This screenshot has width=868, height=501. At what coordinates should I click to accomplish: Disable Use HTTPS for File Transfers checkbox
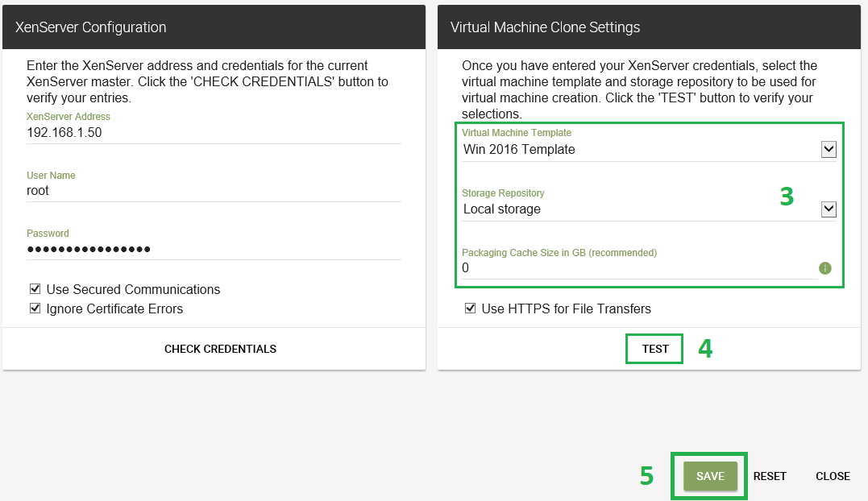click(x=470, y=308)
